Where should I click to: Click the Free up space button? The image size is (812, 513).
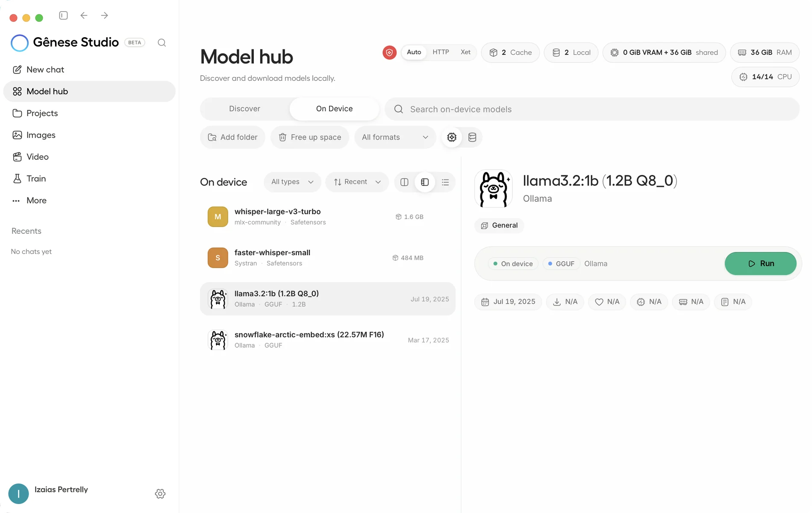point(310,137)
